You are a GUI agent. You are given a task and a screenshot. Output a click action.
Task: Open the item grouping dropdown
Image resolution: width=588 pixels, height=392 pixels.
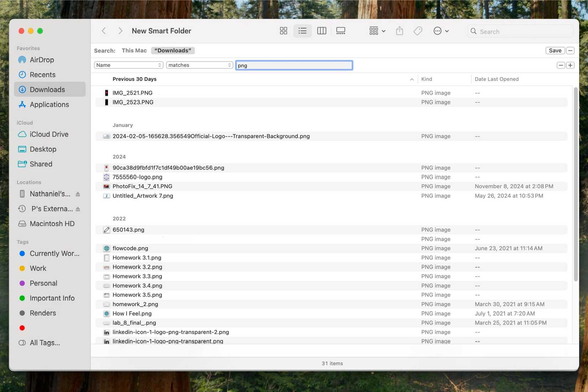tap(377, 31)
